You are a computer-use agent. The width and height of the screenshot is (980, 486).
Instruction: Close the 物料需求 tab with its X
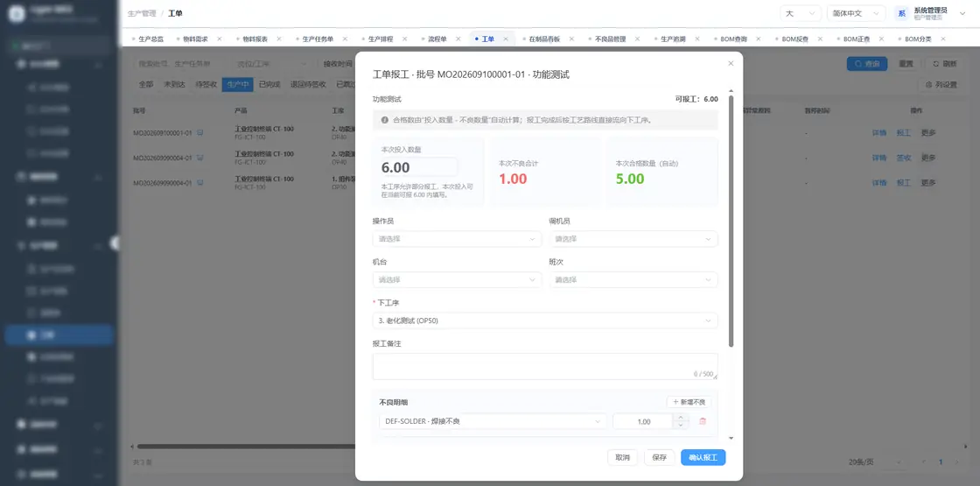220,39
